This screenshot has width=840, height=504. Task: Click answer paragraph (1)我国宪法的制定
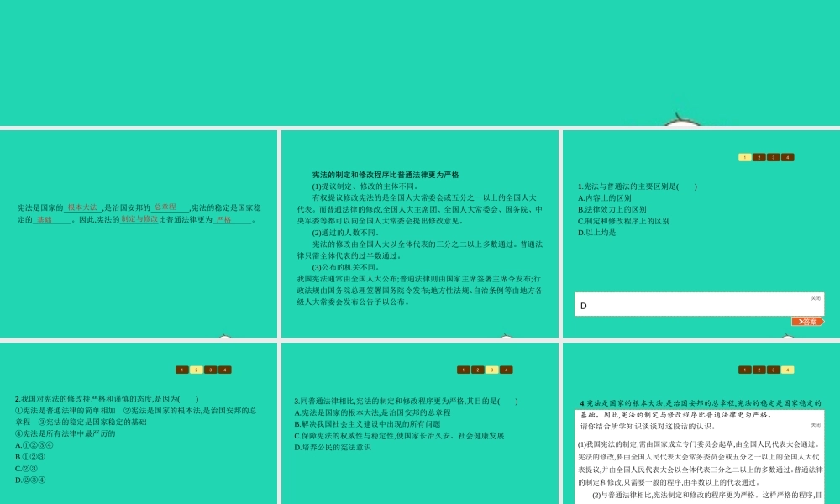[x=699, y=464]
